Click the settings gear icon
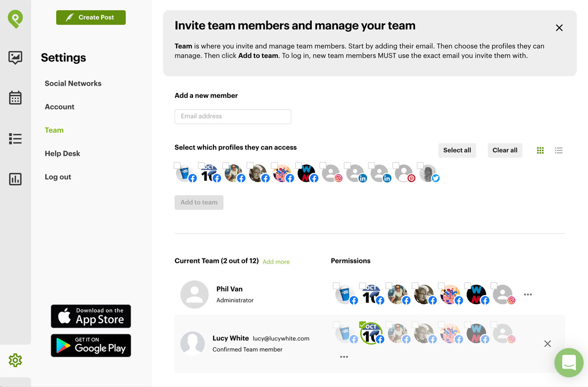This screenshot has height=387, width=588. click(x=15, y=360)
